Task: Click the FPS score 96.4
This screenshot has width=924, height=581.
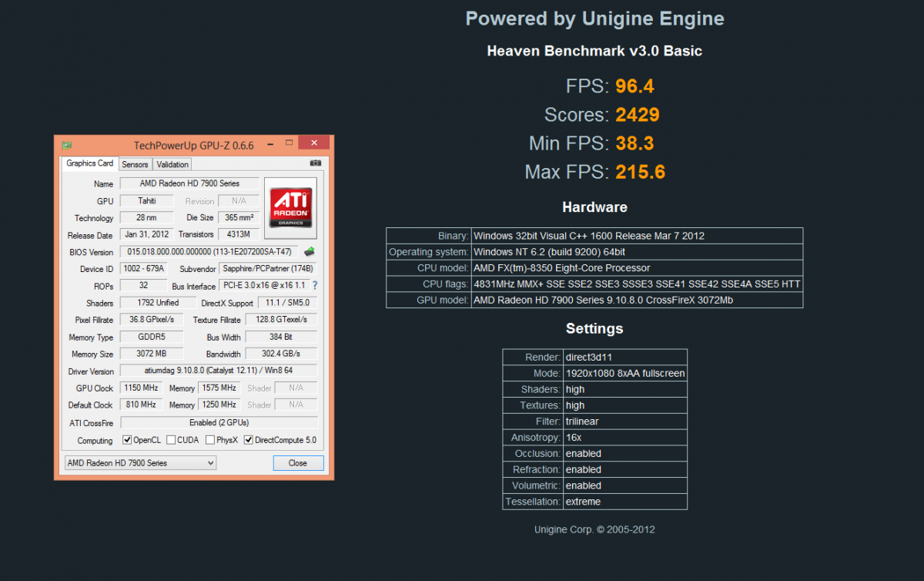Action: point(635,86)
